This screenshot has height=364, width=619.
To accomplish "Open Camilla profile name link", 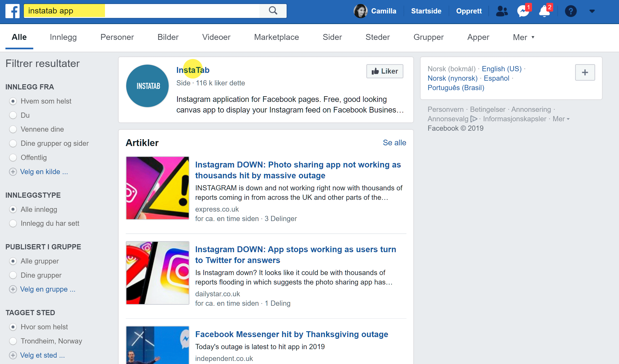I will tap(383, 11).
